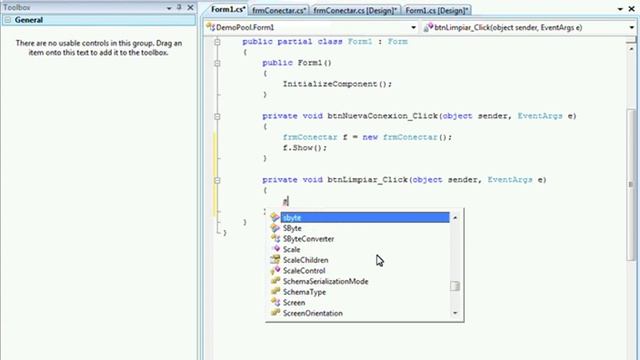Image resolution: width=640 pixels, height=360 pixels.
Task: Open the frmConectar.cs tab
Action: pyautogui.click(x=279, y=10)
